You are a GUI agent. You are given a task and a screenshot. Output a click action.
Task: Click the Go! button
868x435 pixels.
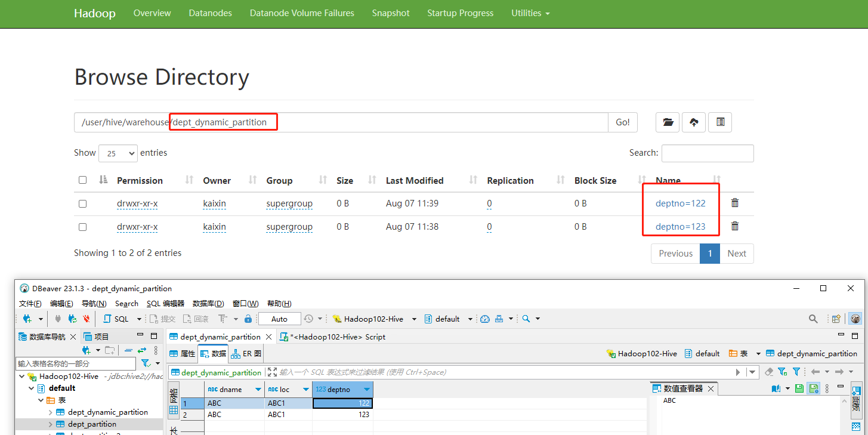(623, 122)
